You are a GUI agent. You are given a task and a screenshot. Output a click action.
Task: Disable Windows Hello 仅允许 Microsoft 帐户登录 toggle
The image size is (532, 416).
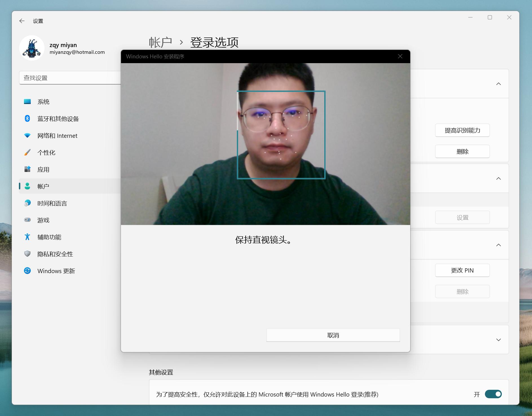tap(493, 394)
